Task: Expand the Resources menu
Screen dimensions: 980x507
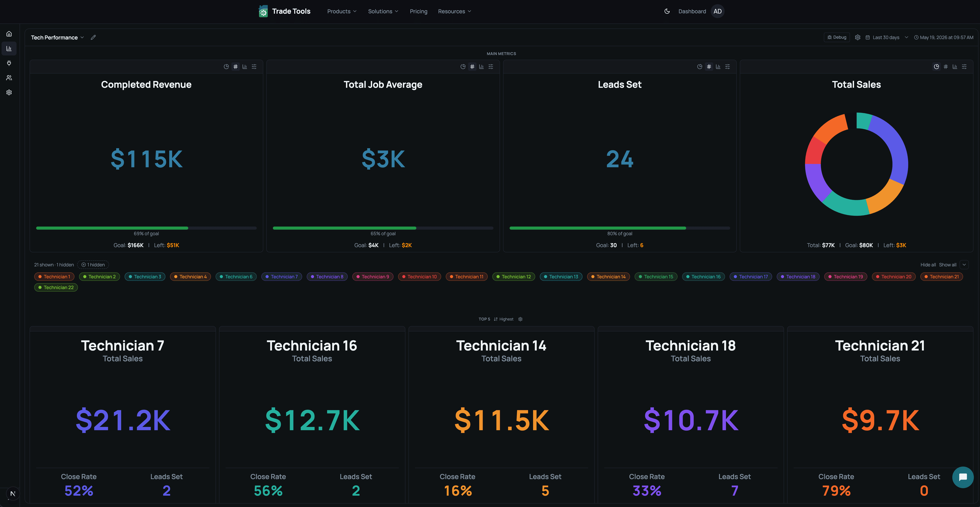Action: click(x=455, y=11)
